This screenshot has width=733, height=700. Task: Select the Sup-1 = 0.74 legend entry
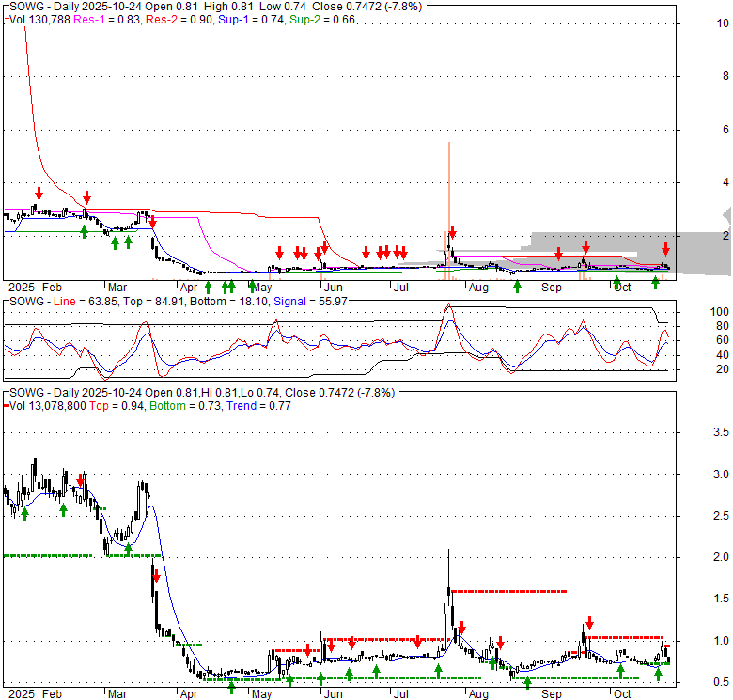pos(252,20)
